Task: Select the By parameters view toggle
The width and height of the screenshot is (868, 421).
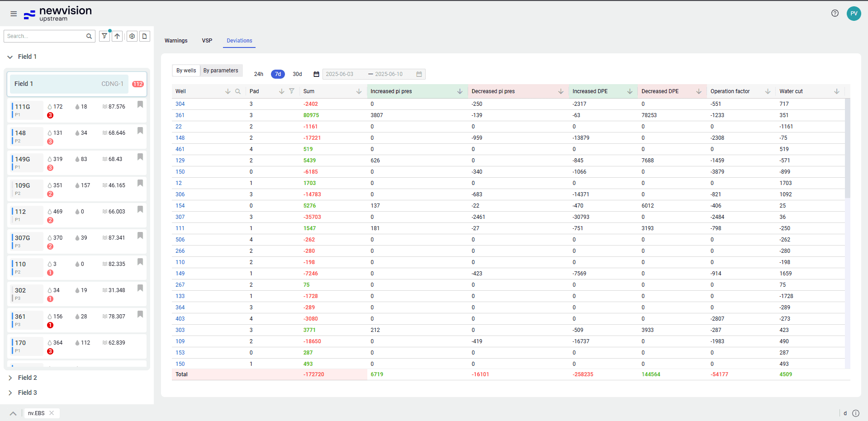Action: (x=221, y=71)
